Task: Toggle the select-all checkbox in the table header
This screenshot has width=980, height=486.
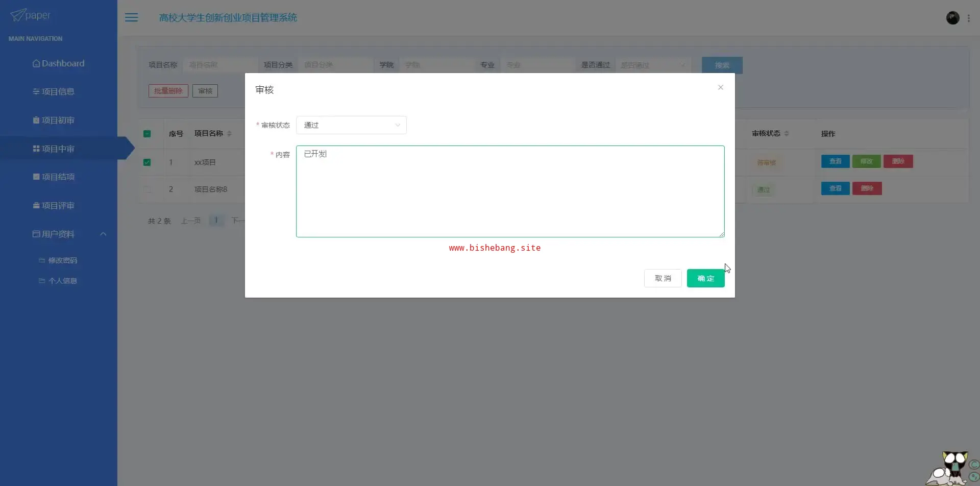Action: [147, 134]
